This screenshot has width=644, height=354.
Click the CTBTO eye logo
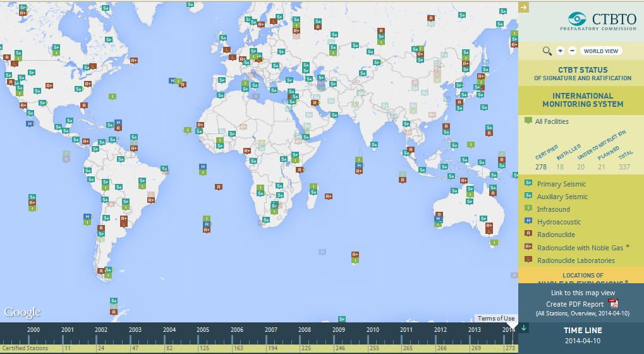(576, 19)
